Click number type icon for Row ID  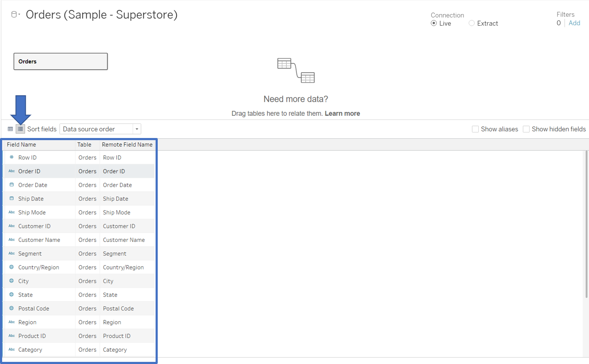click(12, 158)
